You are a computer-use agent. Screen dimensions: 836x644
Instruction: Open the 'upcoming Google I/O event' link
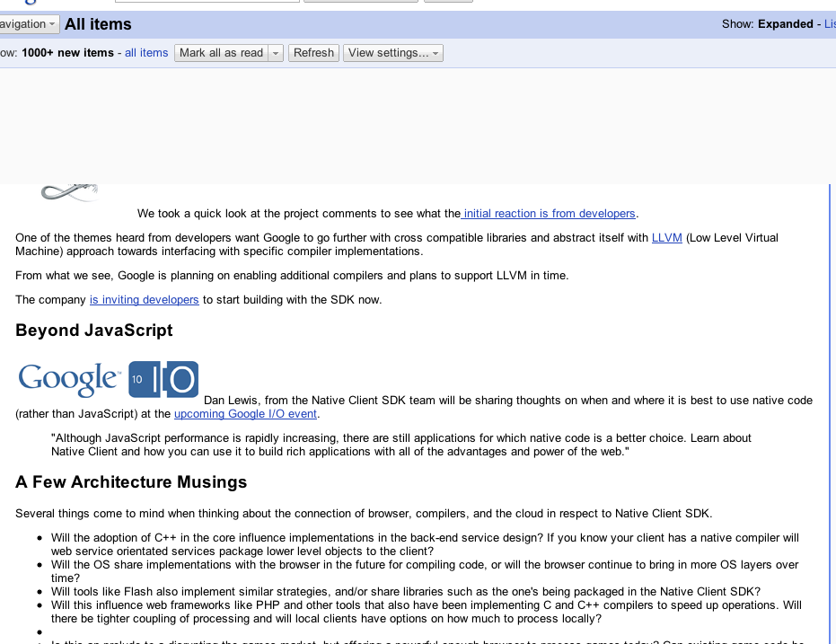(246, 414)
